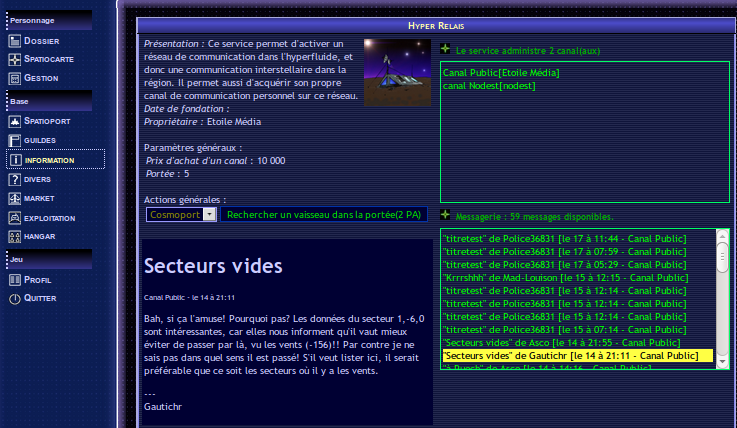The image size is (737, 428).
Task: Open the Hangar icon
Action: coord(15,236)
